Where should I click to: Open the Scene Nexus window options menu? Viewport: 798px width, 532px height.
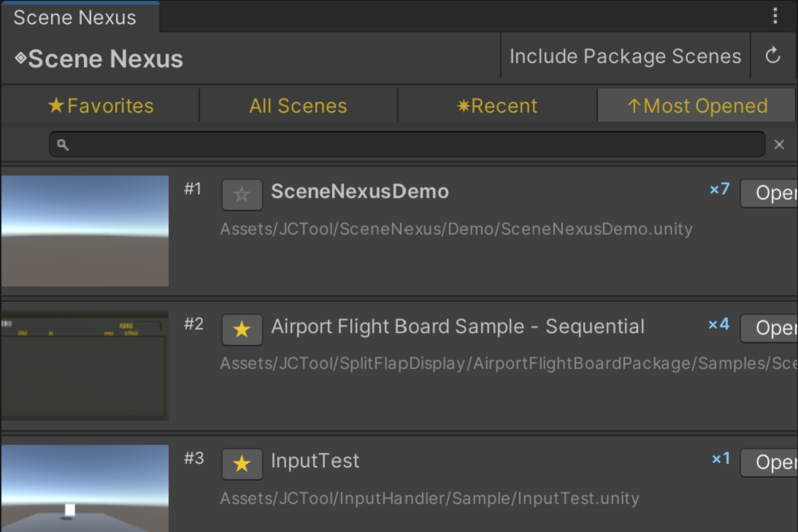[x=775, y=16]
